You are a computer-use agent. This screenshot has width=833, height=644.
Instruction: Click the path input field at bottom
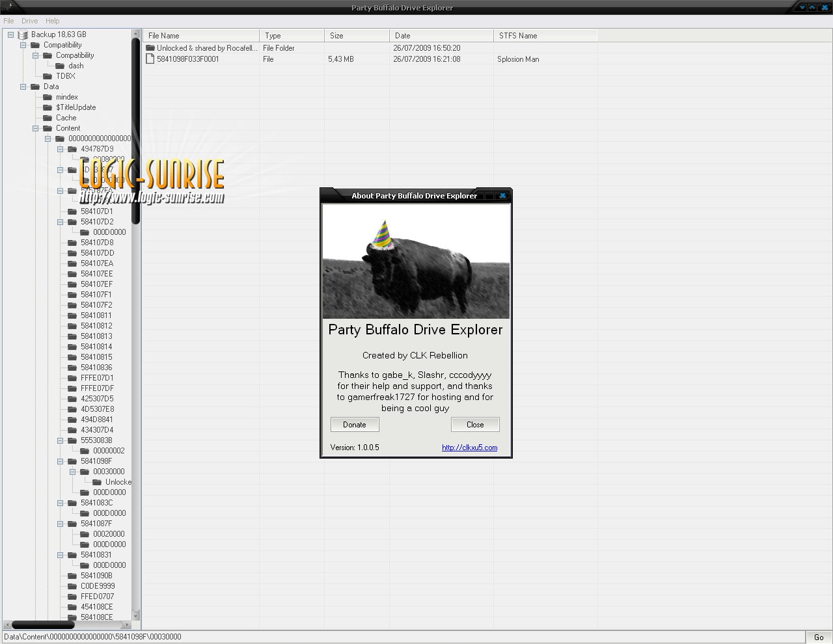(x=403, y=637)
